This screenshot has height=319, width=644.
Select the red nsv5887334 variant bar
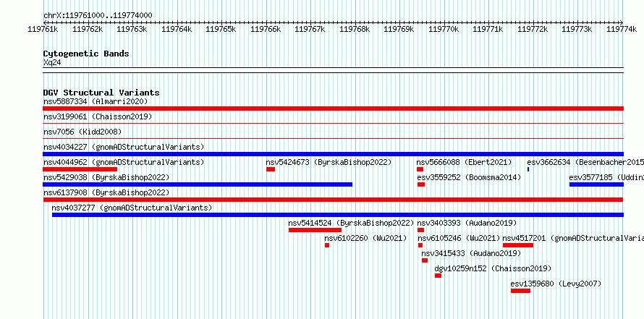pyautogui.click(x=333, y=109)
